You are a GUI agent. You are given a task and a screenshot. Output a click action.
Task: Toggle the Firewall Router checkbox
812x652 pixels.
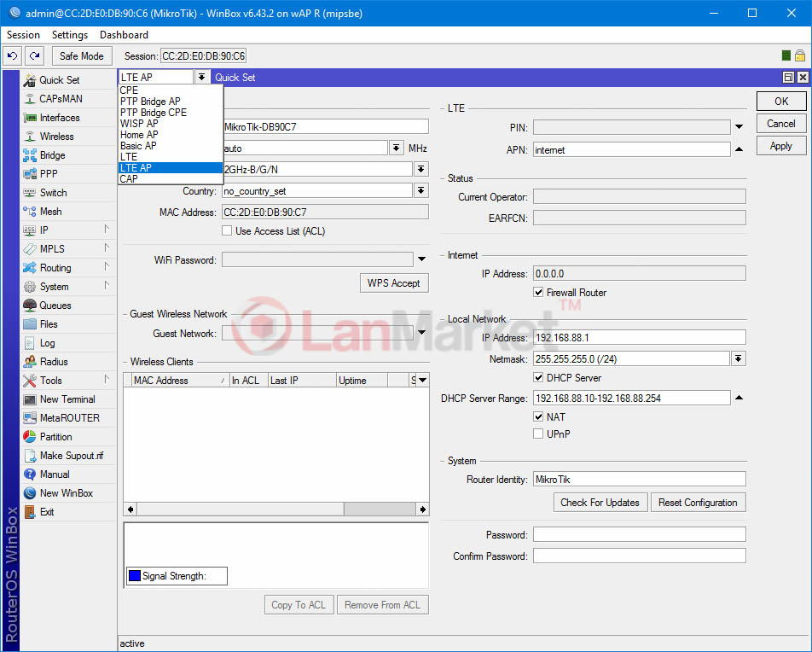(x=538, y=293)
